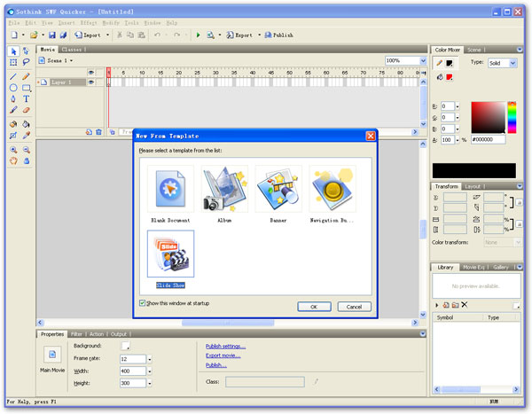Click the Publish toolbar button
Screen dimensions: 532x414
(278, 35)
